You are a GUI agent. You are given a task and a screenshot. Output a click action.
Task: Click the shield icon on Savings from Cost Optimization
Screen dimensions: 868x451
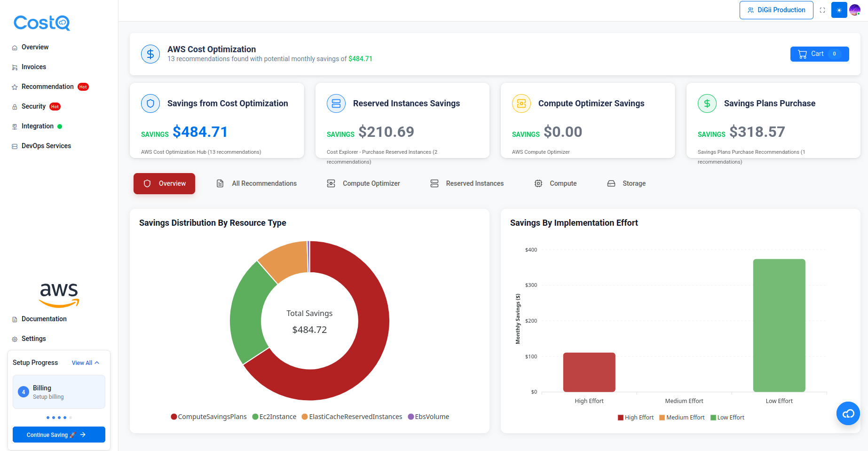pos(150,103)
